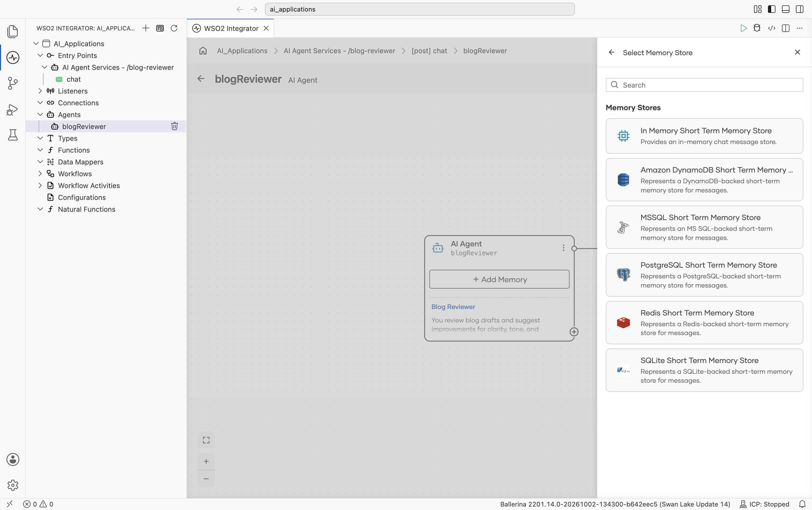
Task: Add a tool using the agent plus circle
Action: 574,332
